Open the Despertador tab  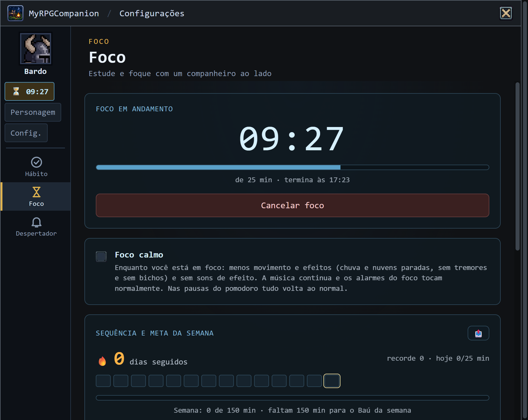(36, 227)
